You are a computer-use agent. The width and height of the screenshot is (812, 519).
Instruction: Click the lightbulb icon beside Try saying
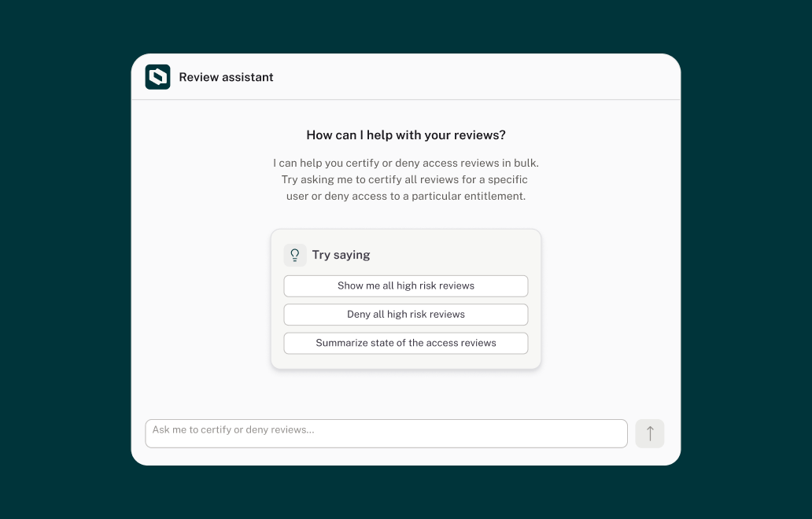point(294,255)
